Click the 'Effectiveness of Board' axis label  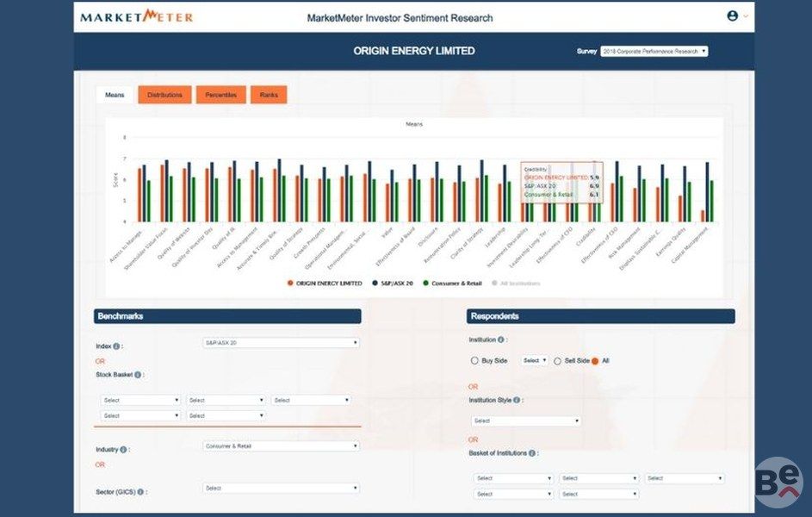click(395, 246)
